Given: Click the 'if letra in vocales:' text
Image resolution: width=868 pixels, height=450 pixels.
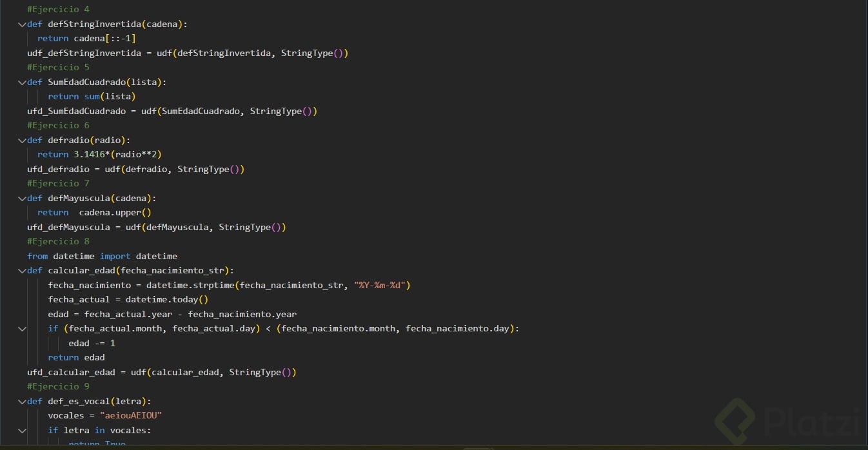Looking at the screenshot, I should point(99,431).
